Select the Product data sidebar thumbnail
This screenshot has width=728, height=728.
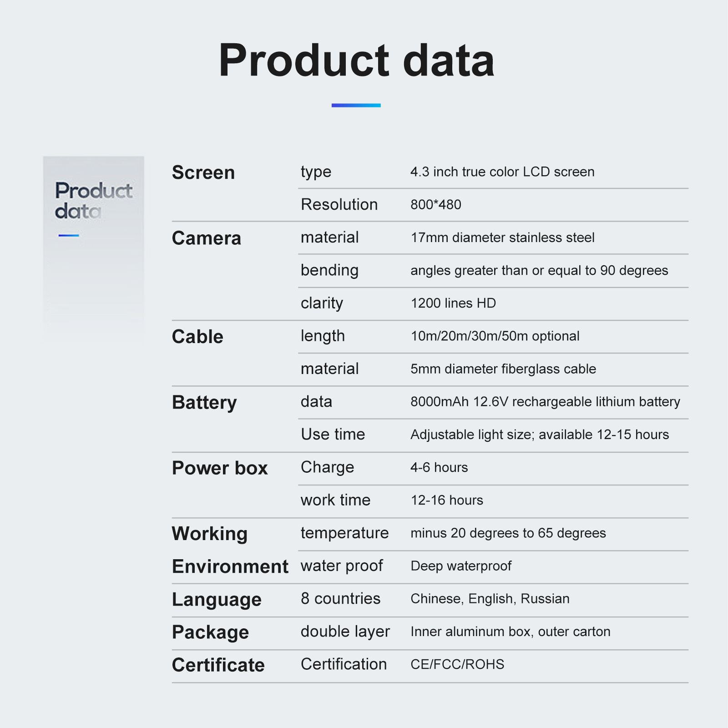[x=94, y=249]
